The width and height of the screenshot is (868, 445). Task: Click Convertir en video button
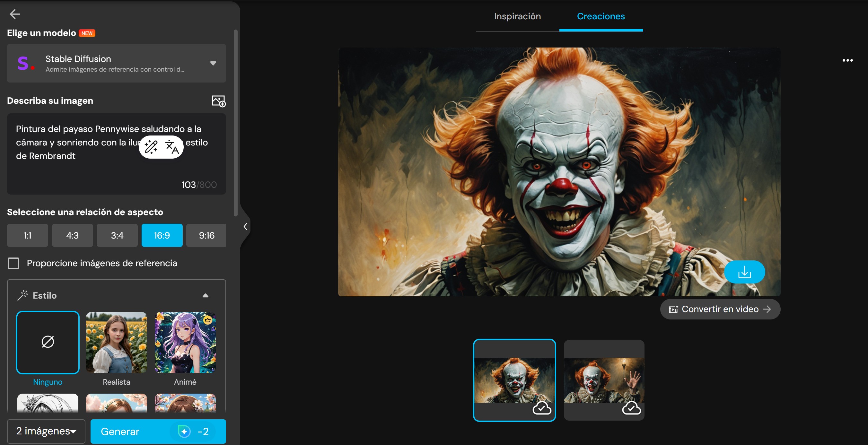pyautogui.click(x=720, y=309)
